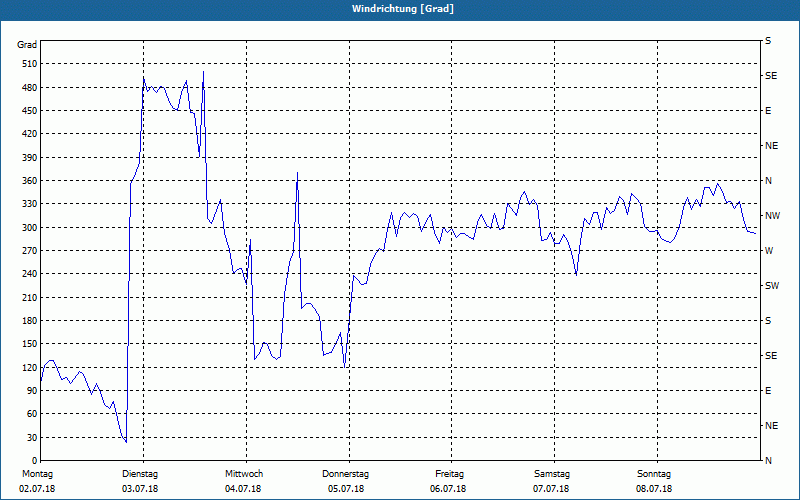The width and height of the screenshot is (800, 500).
Task: Click the "Freitag" day label
Action: pyautogui.click(x=449, y=474)
